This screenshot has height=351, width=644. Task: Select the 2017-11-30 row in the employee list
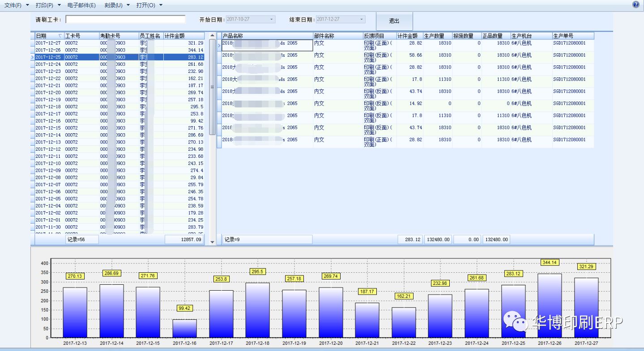click(x=119, y=227)
